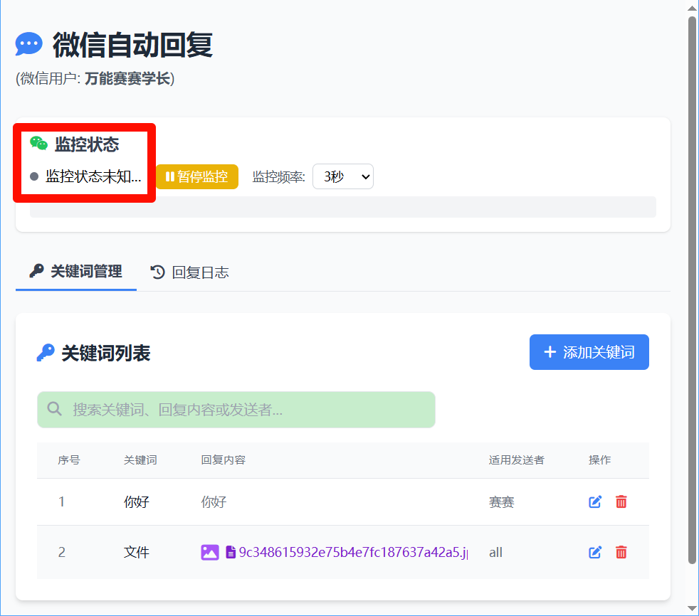The height and width of the screenshot is (616, 699).
Task: Click the 关键词 column header
Action: point(140,460)
